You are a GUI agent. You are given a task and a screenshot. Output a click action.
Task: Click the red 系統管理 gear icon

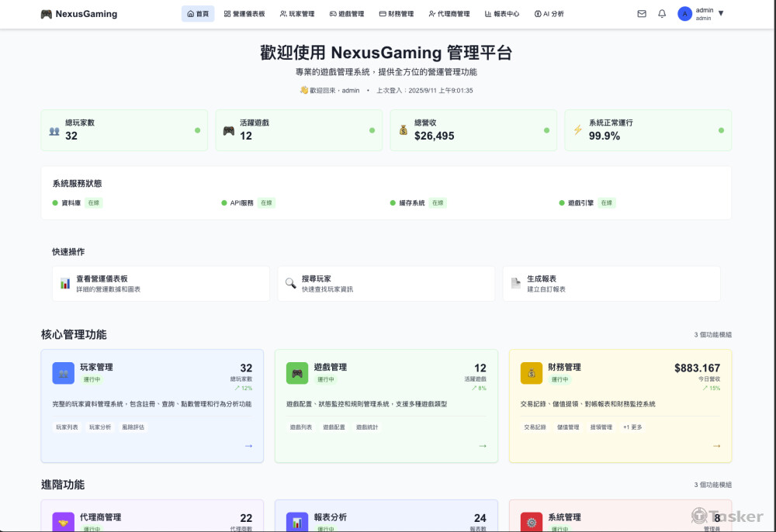click(532, 522)
